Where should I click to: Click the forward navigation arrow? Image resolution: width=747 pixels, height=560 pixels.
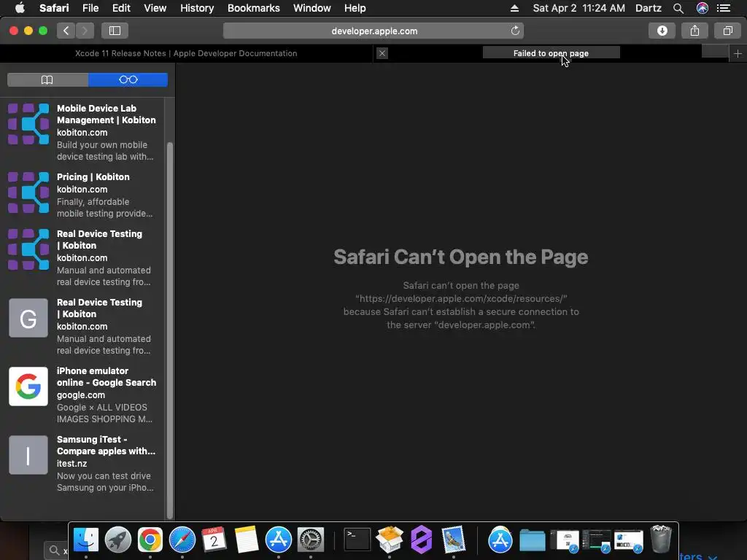click(x=85, y=31)
